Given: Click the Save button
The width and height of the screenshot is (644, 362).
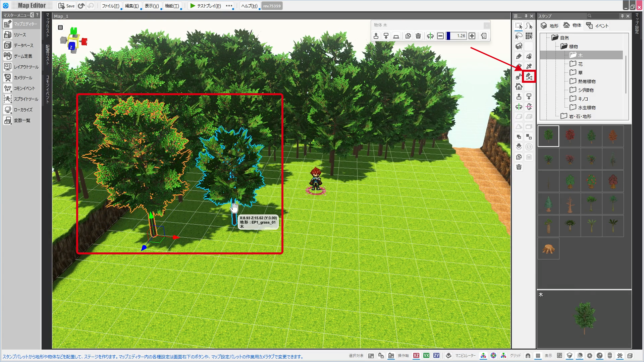Looking at the screenshot, I should tap(66, 6).
